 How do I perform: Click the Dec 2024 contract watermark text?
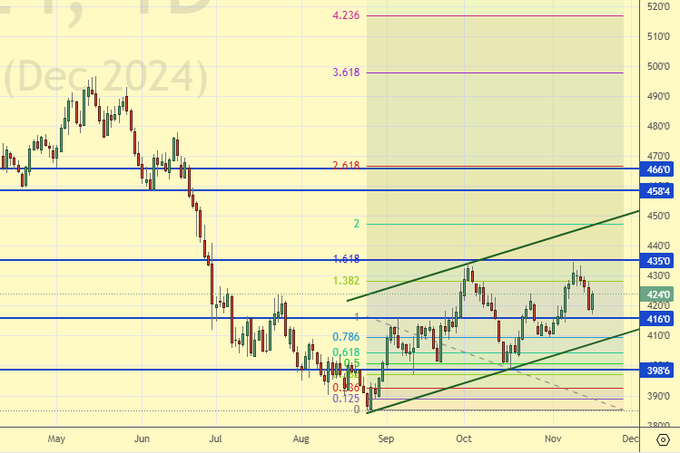point(105,78)
